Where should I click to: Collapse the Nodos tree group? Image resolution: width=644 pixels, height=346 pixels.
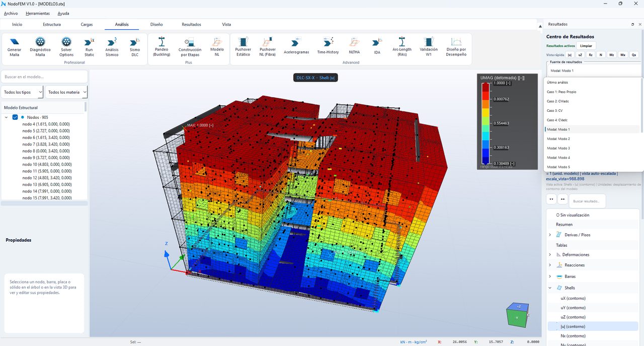(x=6, y=117)
